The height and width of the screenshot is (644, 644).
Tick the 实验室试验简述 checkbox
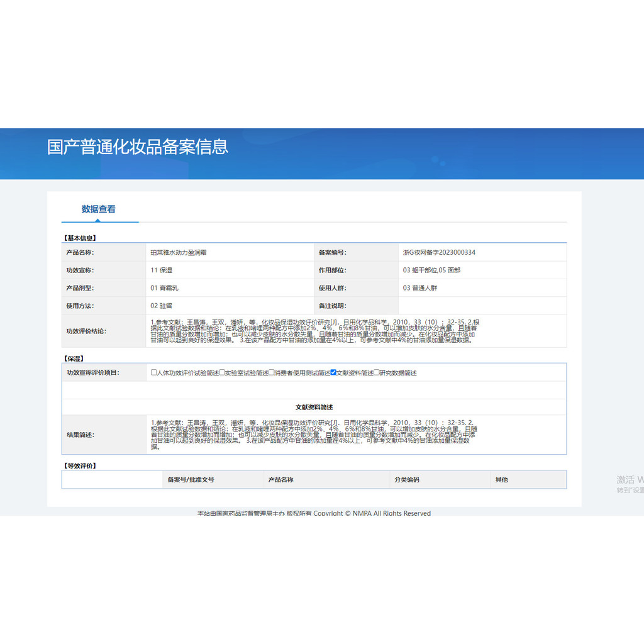(x=222, y=372)
